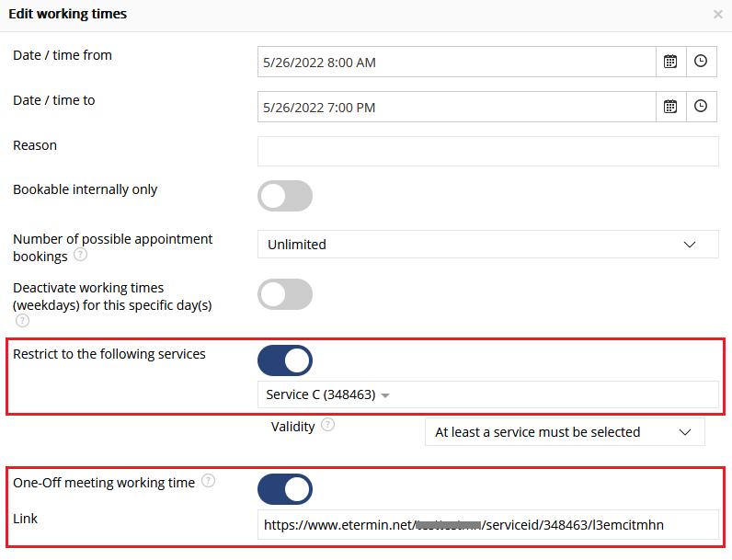Viewport: 732px width, 560px height.
Task: Click the Date / time to field
Action: click(x=457, y=107)
